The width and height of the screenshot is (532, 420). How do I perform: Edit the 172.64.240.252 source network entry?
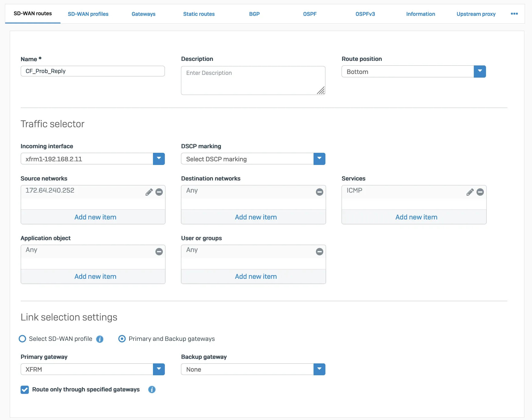tap(149, 192)
